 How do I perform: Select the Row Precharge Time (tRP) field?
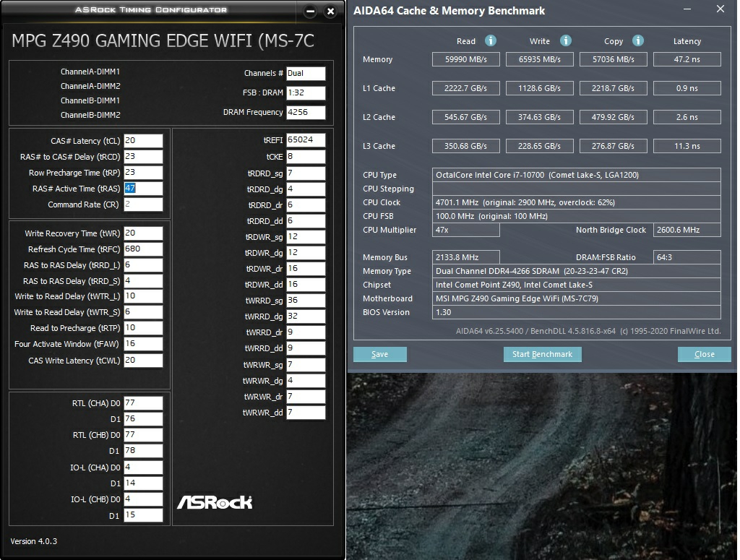(144, 173)
